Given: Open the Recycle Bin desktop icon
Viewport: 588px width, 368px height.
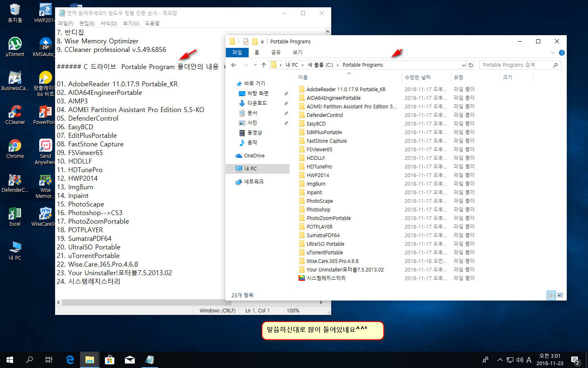Looking at the screenshot, I should pos(15,13).
